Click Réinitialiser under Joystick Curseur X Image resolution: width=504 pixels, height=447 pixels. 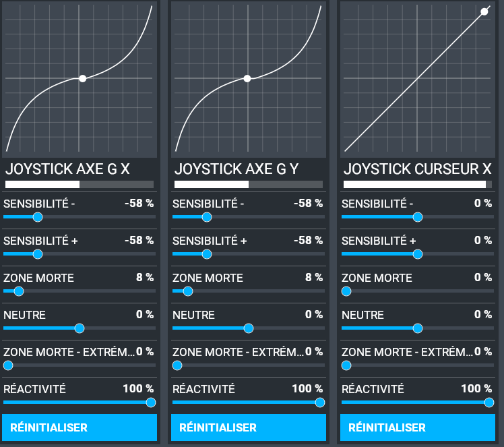(x=418, y=427)
